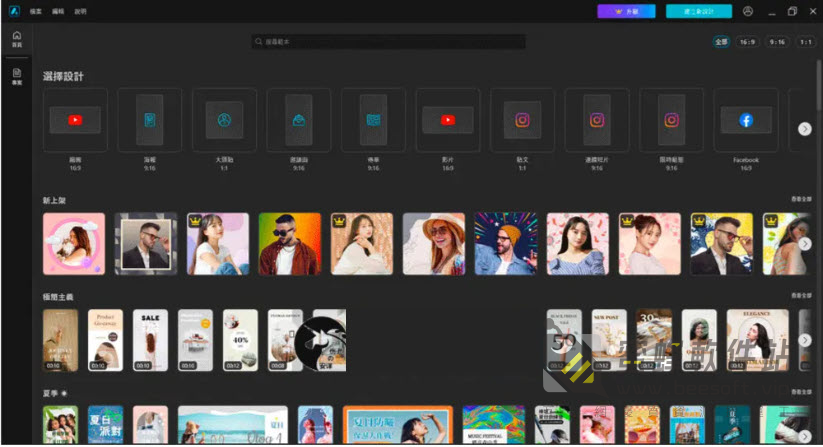Screen dimensions: 823x447
Task: Choose the YouTube 縮圖 16:9 design card
Action: click(x=75, y=120)
